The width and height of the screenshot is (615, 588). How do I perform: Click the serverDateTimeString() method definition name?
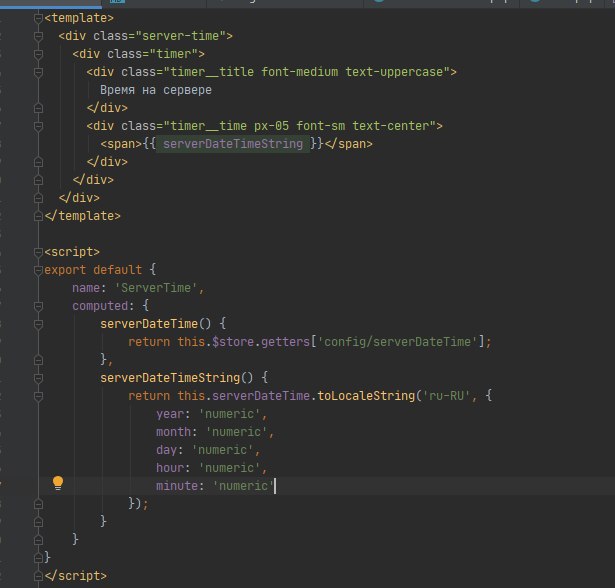[169, 378]
